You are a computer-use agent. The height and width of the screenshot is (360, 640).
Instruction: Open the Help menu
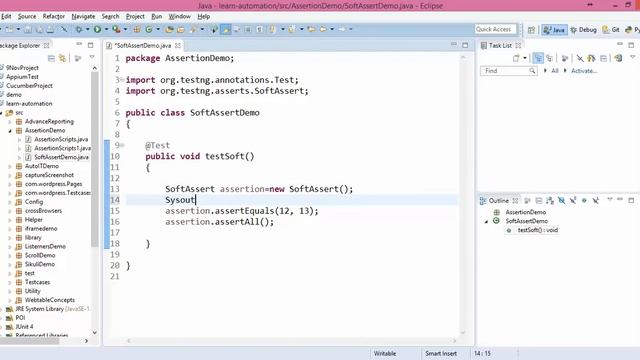click(204, 16)
